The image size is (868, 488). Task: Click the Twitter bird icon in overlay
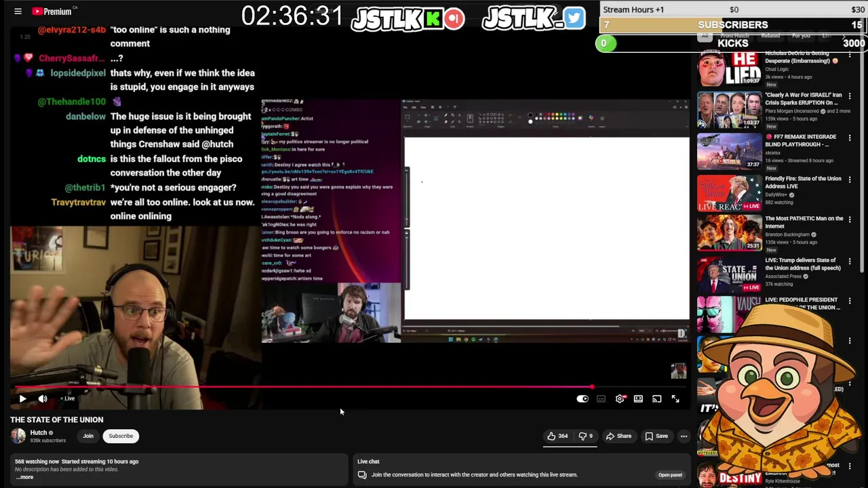pyautogui.click(x=574, y=18)
